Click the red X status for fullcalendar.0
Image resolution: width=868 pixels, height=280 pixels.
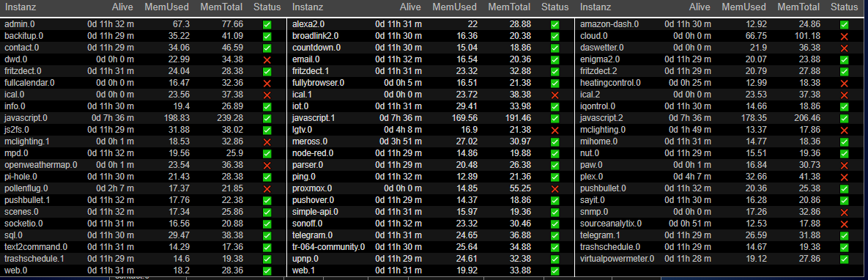267,83
